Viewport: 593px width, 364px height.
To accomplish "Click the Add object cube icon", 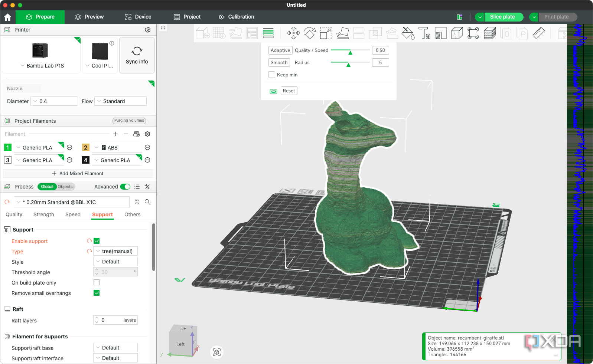I will [203, 33].
